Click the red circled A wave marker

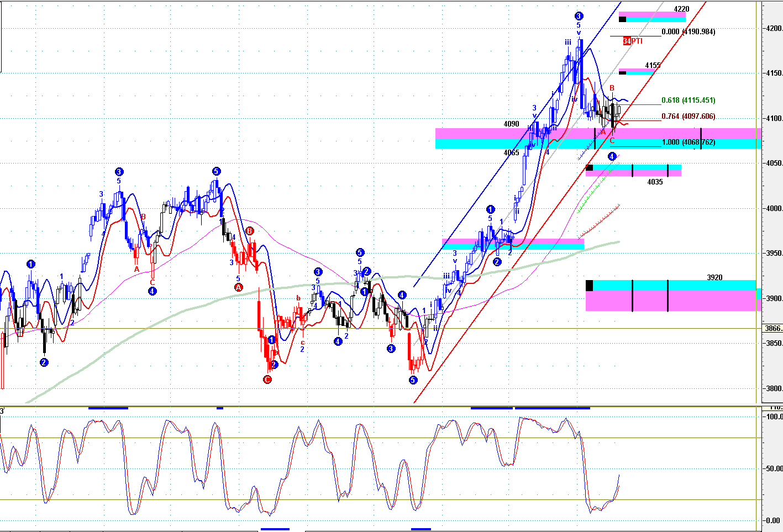tap(239, 287)
